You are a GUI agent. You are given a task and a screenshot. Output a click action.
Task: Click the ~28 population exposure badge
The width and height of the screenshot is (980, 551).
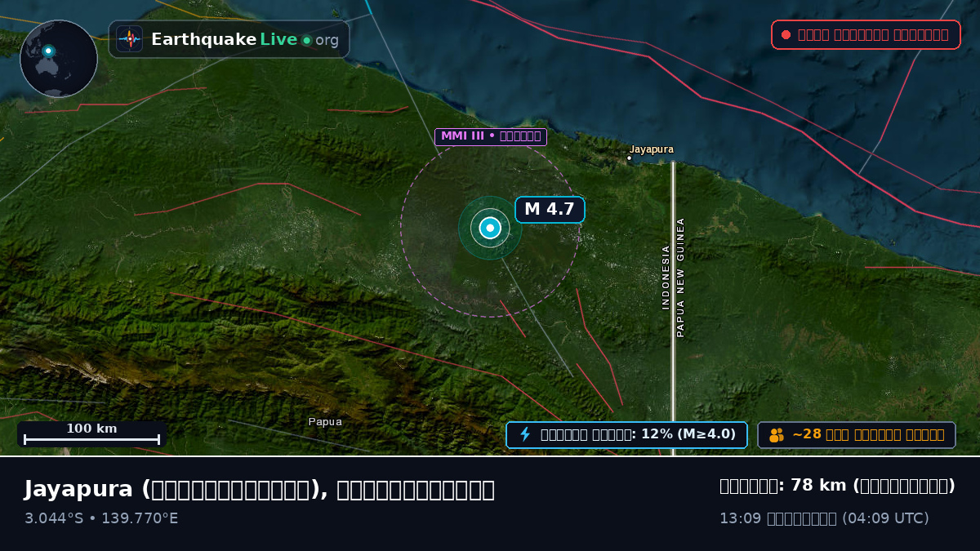[857, 434]
